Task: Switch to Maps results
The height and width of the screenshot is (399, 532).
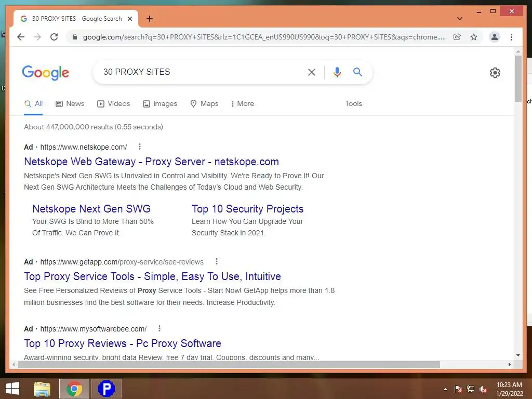Action: tap(204, 103)
